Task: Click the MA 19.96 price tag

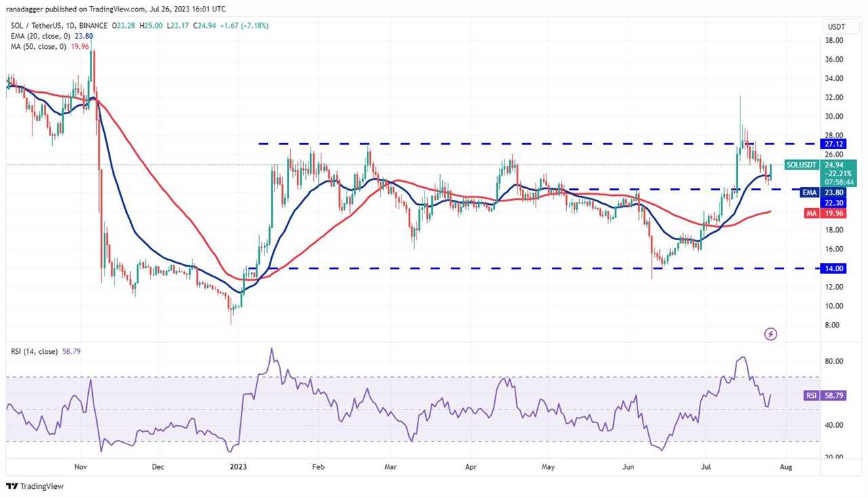Action: 825,213
